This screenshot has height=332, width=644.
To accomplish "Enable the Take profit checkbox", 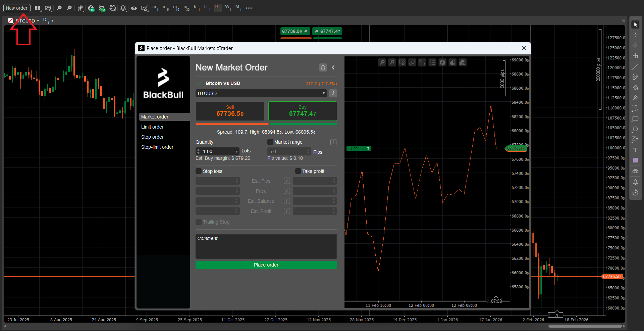I will click(x=298, y=171).
